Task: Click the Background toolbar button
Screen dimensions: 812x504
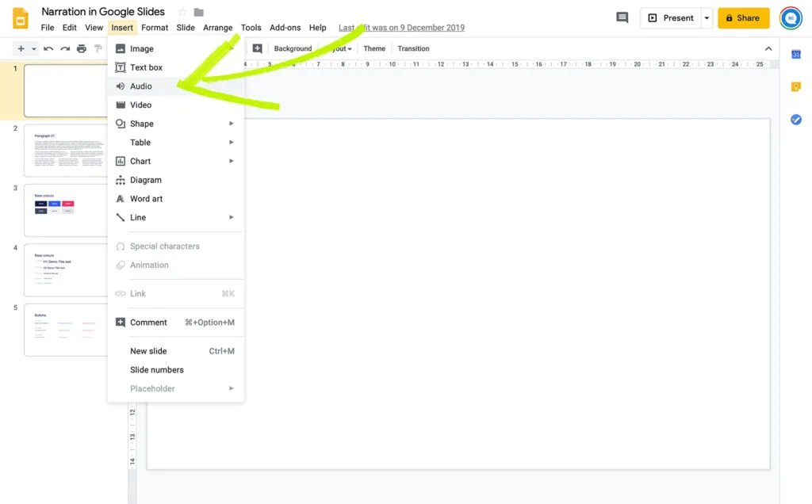Action: (293, 48)
